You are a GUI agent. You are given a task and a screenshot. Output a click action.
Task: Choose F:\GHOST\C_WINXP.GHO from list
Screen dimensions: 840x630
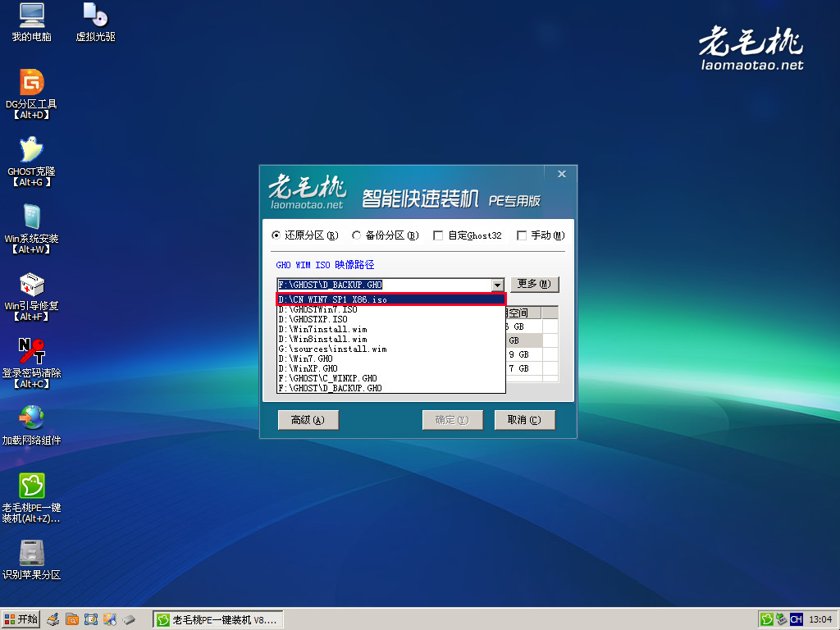point(391,378)
